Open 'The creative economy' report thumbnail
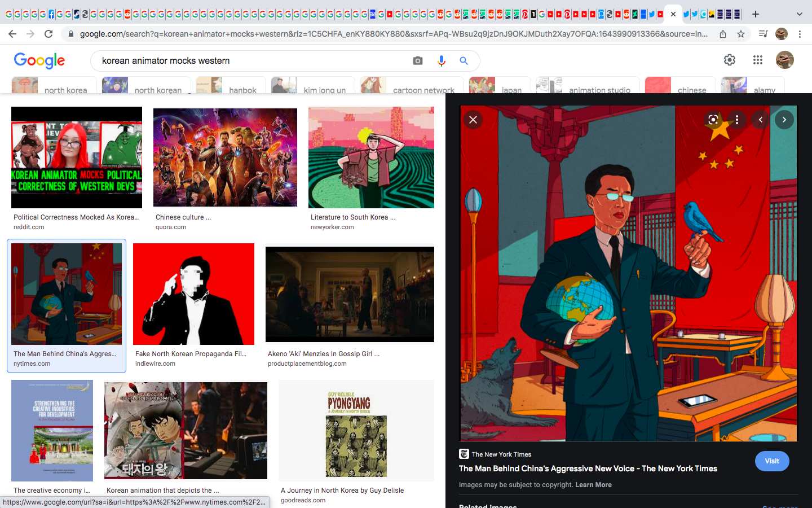Image resolution: width=812 pixels, height=508 pixels. 52,431
